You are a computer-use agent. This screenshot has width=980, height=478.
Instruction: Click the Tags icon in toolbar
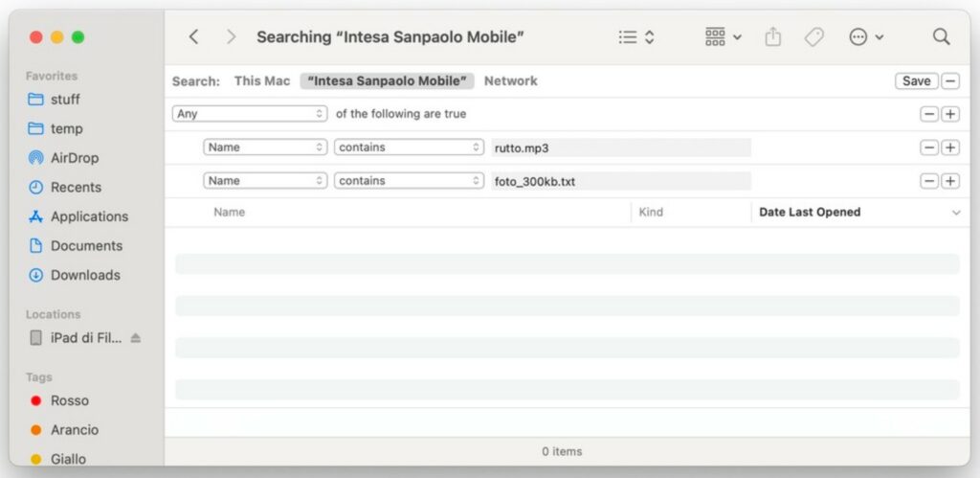click(814, 37)
